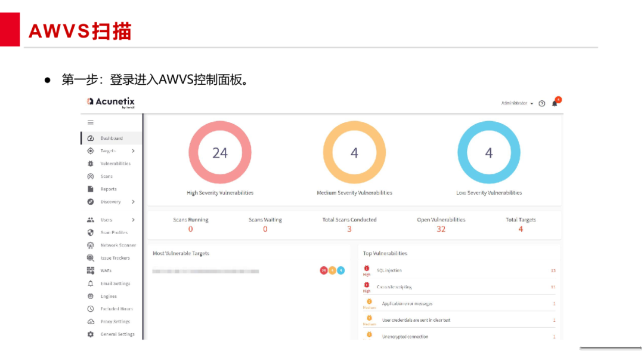
Task: Expand the Targets submenu chevron
Action: 133,151
